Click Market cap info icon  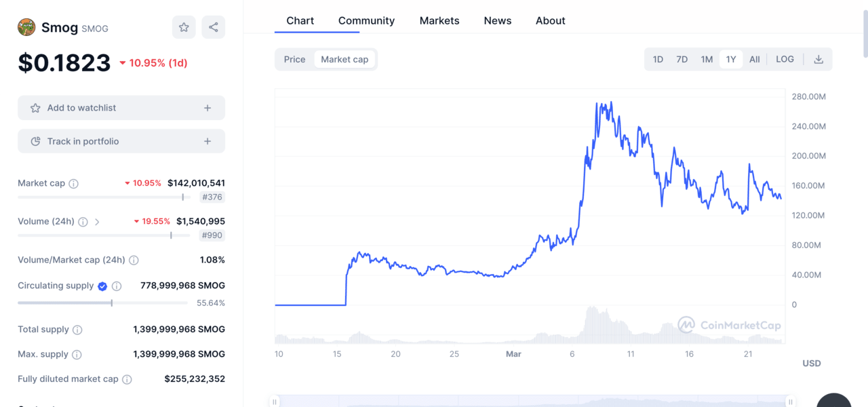(74, 184)
